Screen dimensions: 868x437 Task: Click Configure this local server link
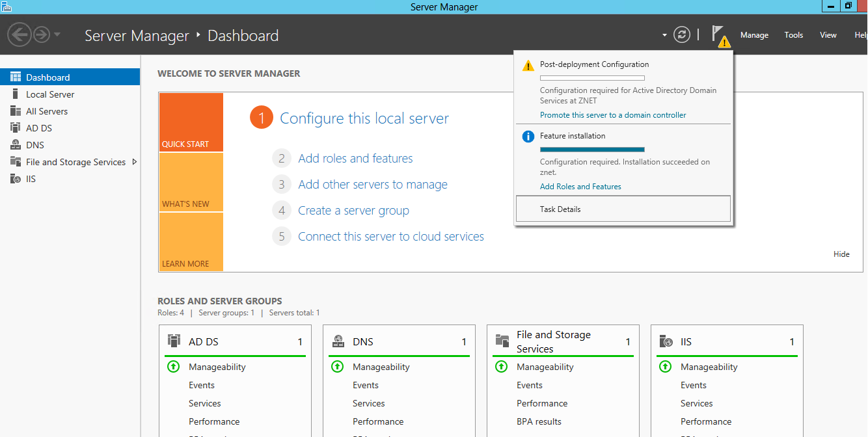364,118
